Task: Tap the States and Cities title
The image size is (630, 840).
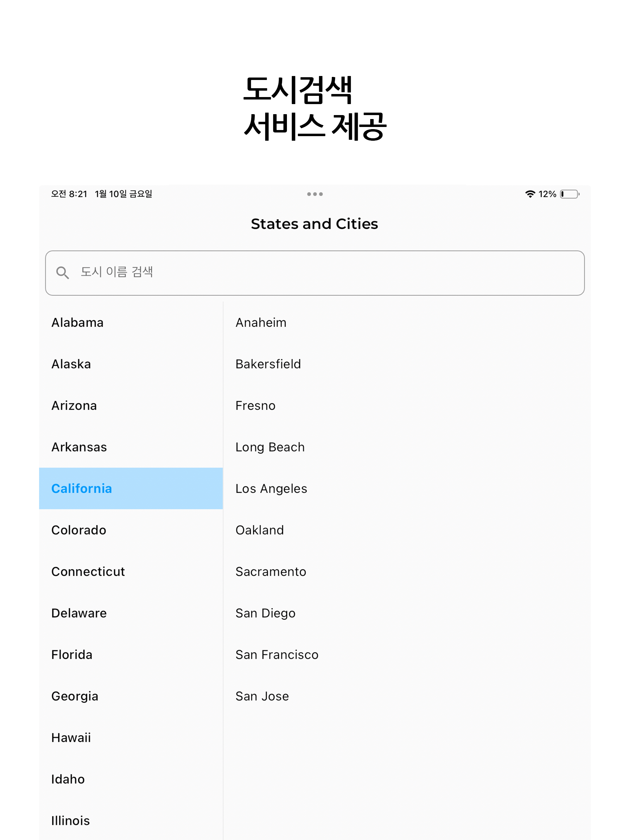Action: (x=314, y=224)
